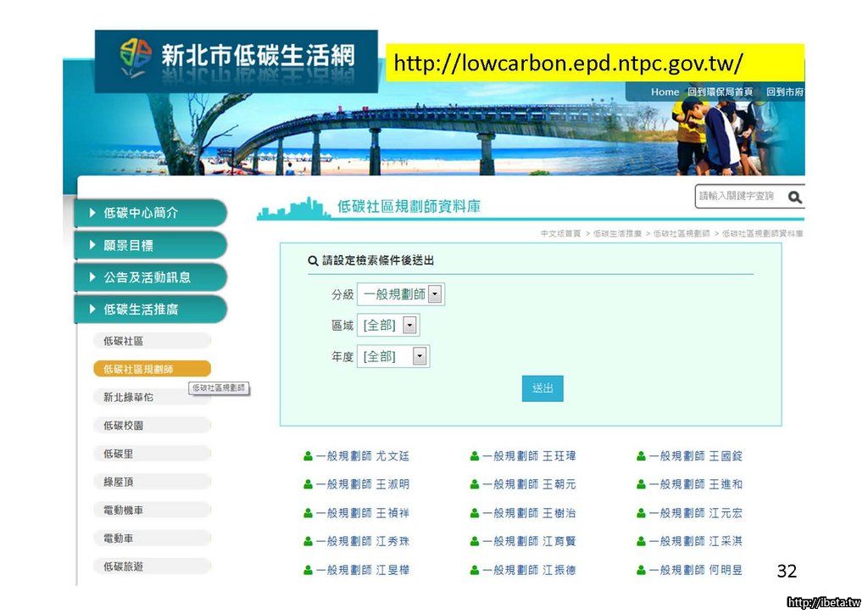Expand the 公告及活動訊息 sidebar menu
This screenshot has width=868, height=614.
150,277
